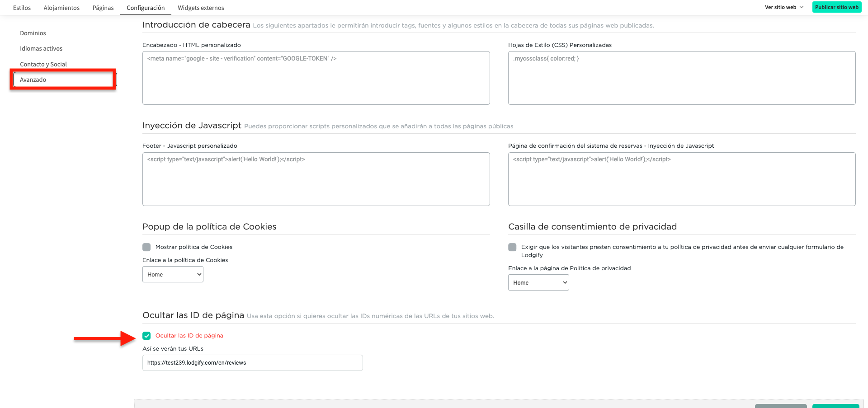Image resolution: width=868 pixels, height=408 pixels.
Task: Select Idiomas activos in the sidebar
Action: (x=41, y=48)
